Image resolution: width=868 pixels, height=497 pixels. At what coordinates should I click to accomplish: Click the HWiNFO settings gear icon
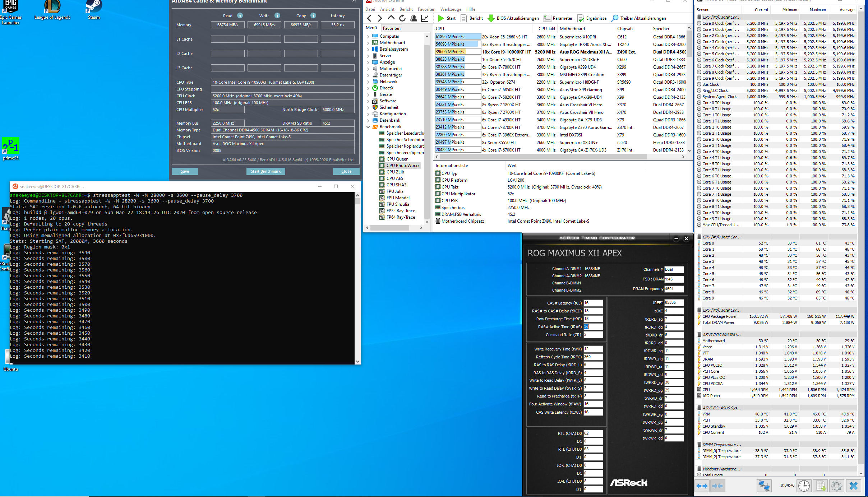pos(836,486)
